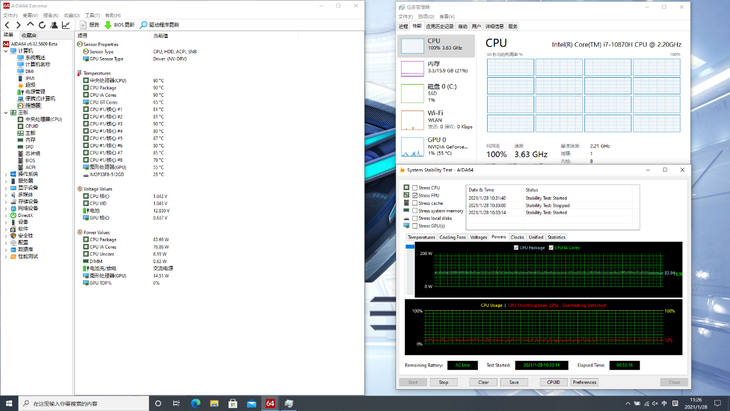
Task: Click the Back arrow in AIDA64 toolbar
Action: 7,25
